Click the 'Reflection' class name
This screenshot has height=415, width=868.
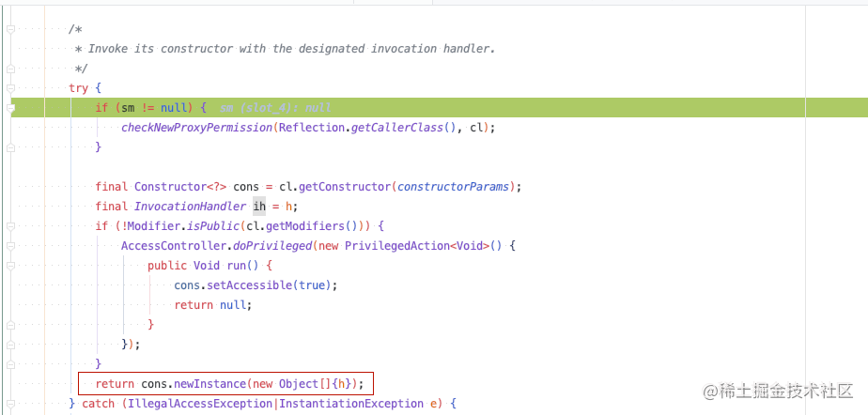tap(312, 128)
